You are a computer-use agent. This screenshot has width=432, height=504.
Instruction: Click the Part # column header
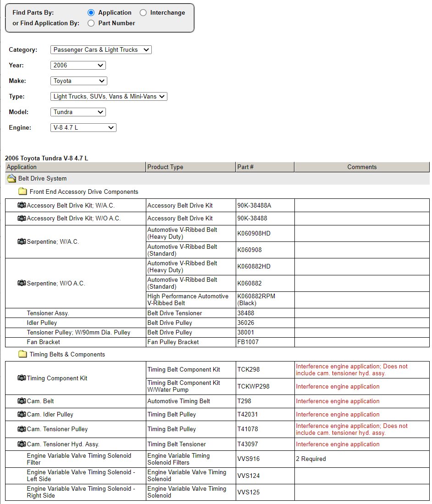[x=265, y=167]
